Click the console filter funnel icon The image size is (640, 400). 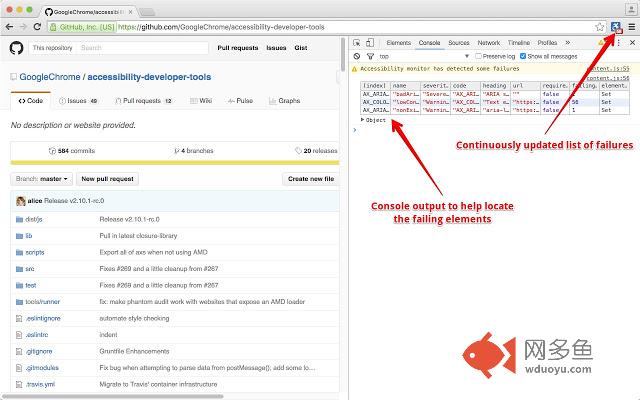click(x=370, y=56)
